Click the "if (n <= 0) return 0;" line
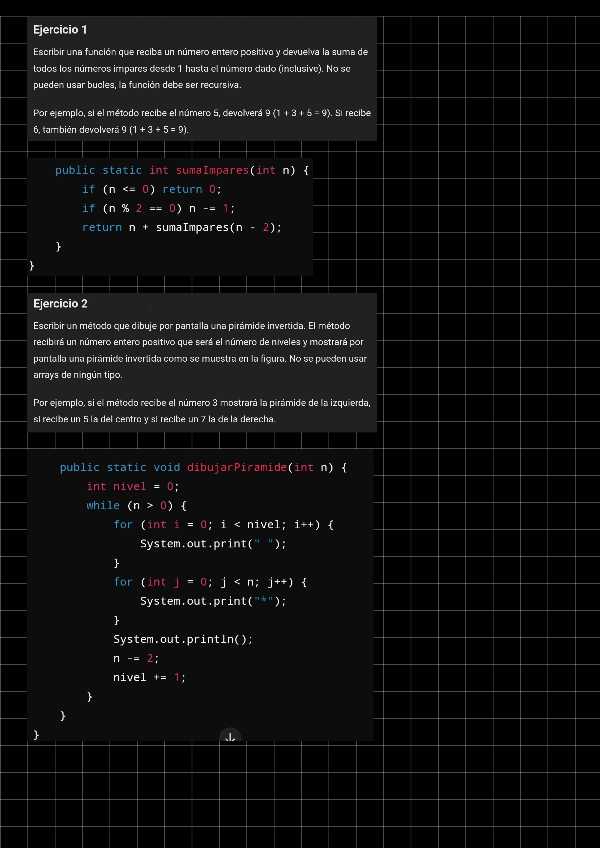600x848 pixels. 151,189
